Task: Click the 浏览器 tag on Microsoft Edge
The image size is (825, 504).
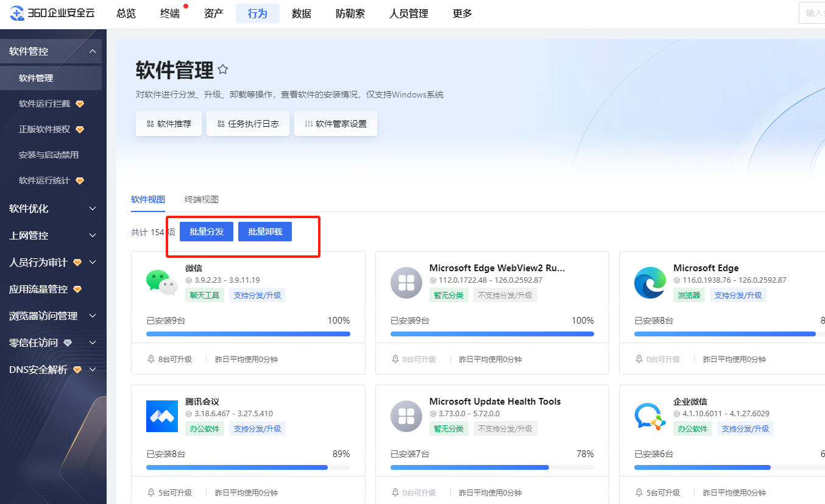Action: (689, 295)
